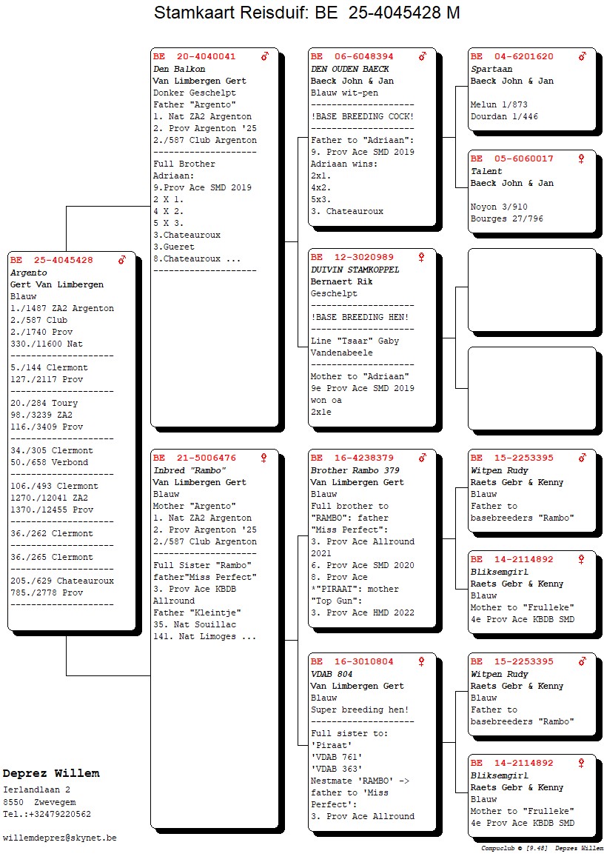Click the female symbol on VDAB 804 card
604x868 pixels.
tap(423, 662)
